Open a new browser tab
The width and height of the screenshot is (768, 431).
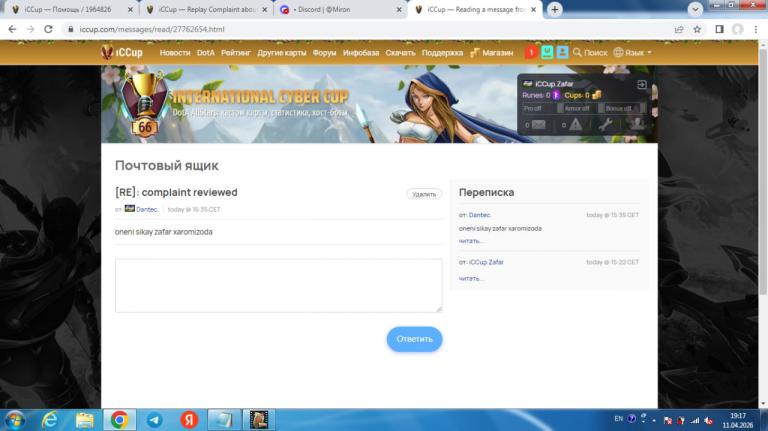pos(554,9)
